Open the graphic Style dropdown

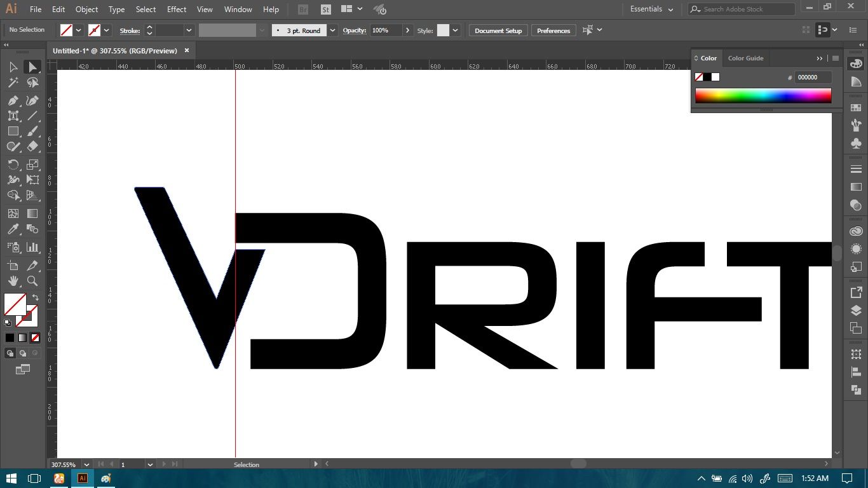455,30
